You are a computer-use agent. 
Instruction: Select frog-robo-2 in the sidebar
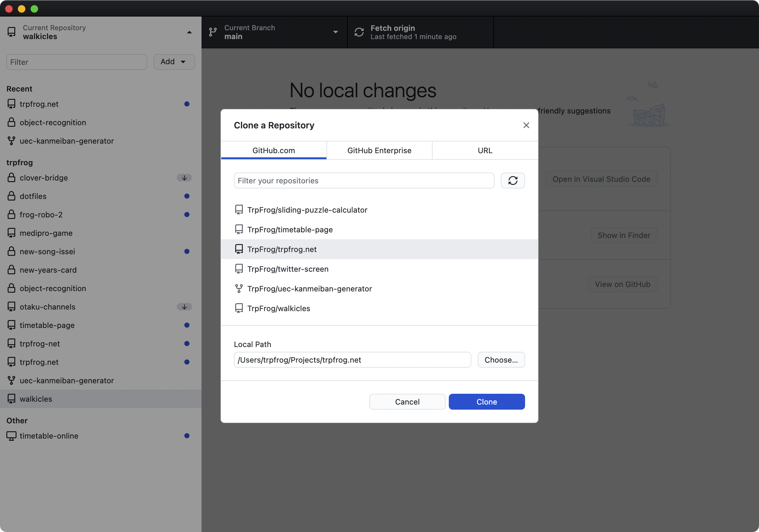tap(41, 215)
